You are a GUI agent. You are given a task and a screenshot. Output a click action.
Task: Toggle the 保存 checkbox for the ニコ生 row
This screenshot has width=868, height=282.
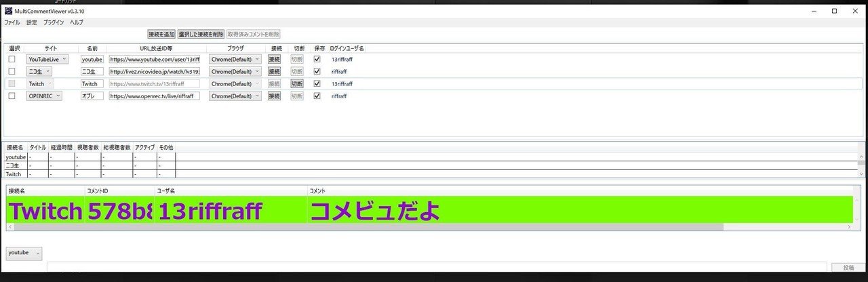317,71
